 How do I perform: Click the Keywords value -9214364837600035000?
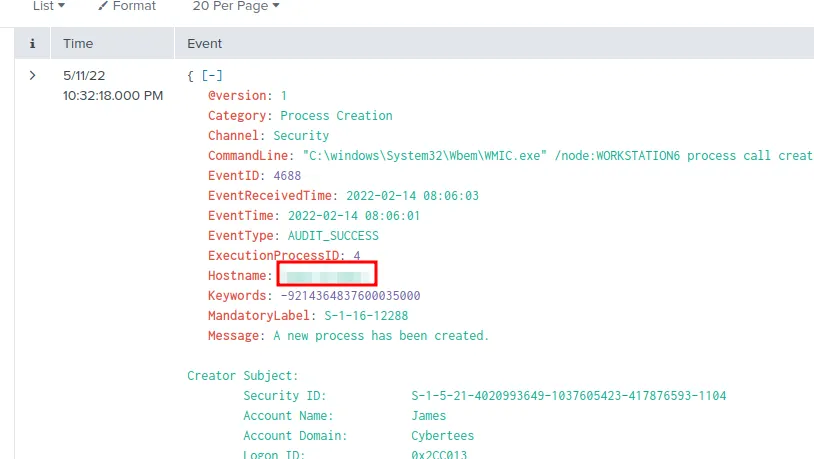coord(350,295)
